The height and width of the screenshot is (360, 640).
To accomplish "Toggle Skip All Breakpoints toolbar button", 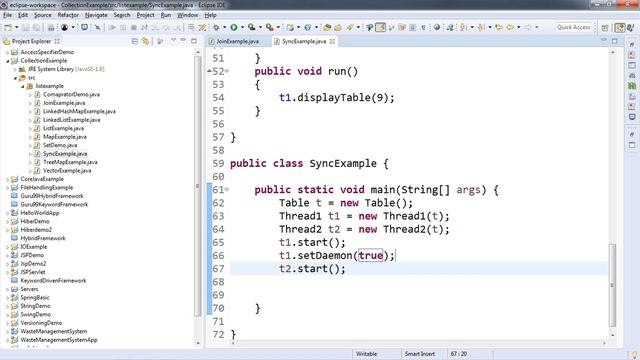I will pyautogui.click(x=98, y=27).
